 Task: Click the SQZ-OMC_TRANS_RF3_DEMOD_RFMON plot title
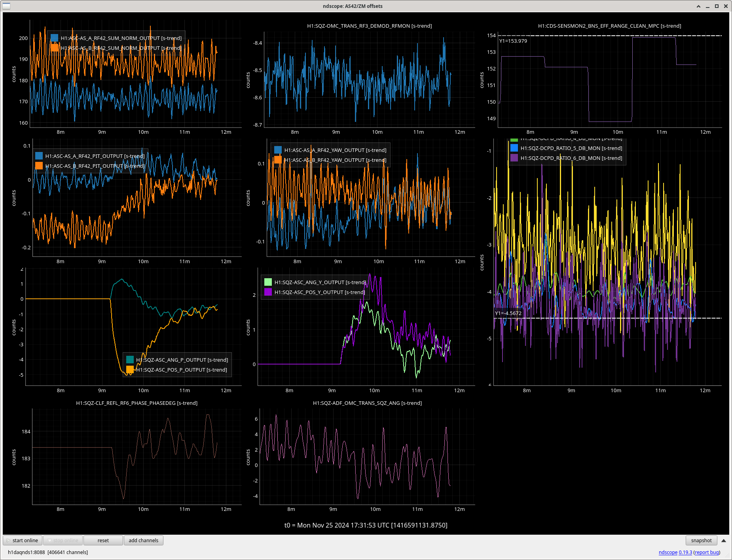pos(370,26)
